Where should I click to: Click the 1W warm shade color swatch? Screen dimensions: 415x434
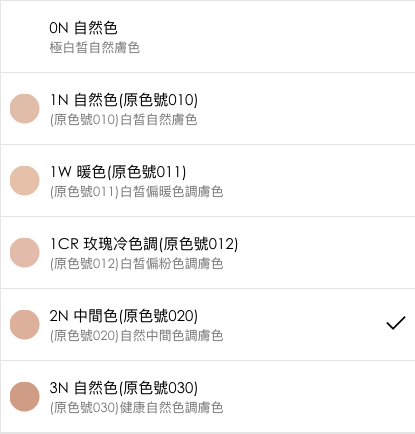[25, 181]
